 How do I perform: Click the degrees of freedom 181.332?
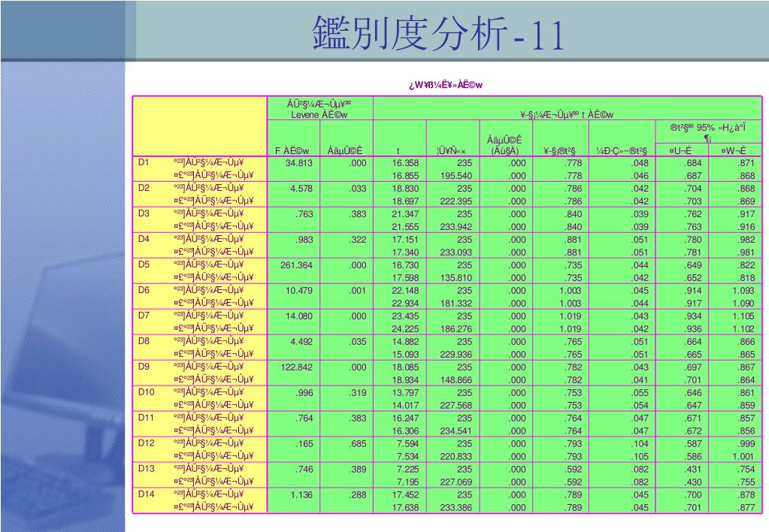(456, 303)
